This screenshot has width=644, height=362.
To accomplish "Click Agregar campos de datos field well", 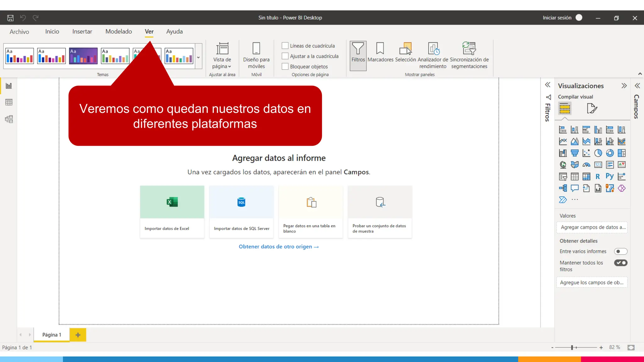I will point(592,227).
